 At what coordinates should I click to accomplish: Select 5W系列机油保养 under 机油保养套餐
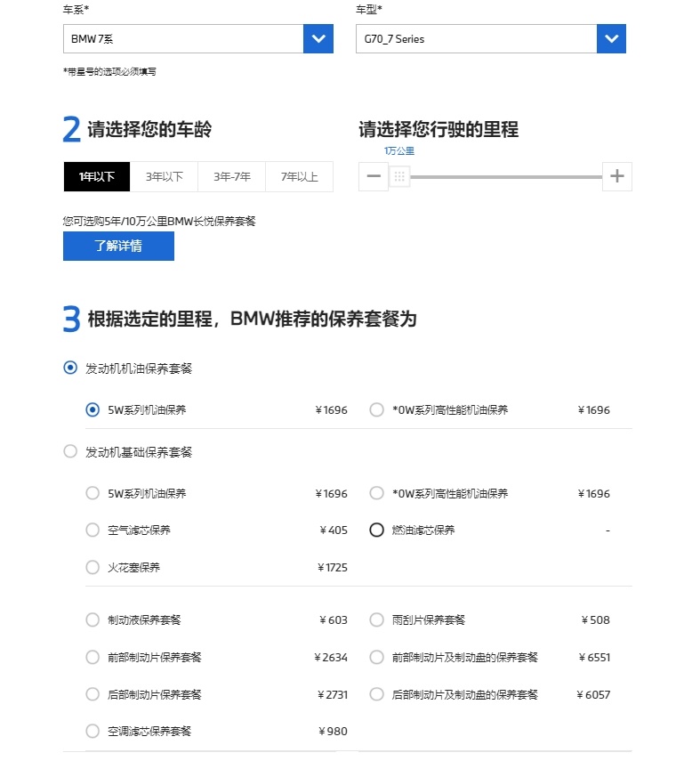[x=93, y=409]
